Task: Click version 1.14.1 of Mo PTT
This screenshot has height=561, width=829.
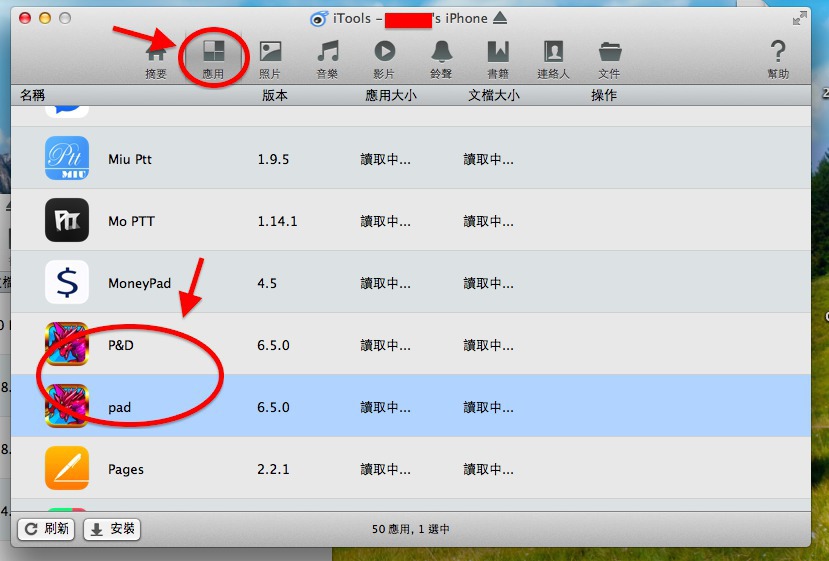Action: point(278,221)
